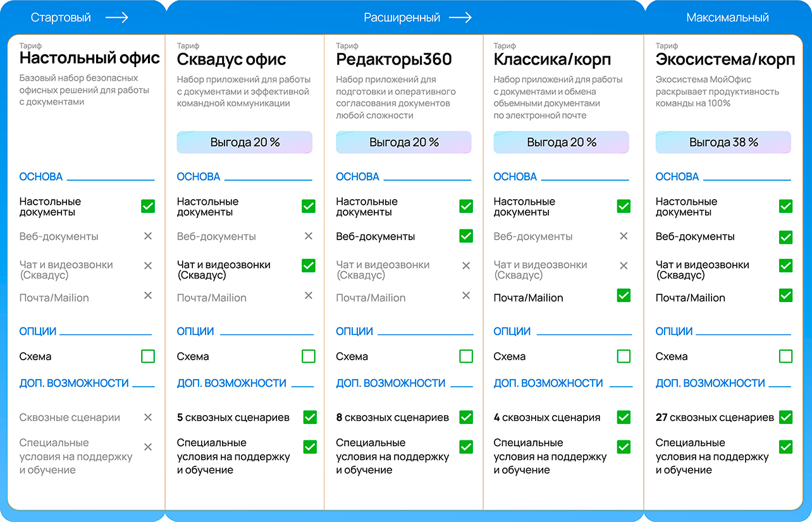
Task: Toggle Схема option checkbox in Настольный офис
Action: pyautogui.click(x=148, y=356)
